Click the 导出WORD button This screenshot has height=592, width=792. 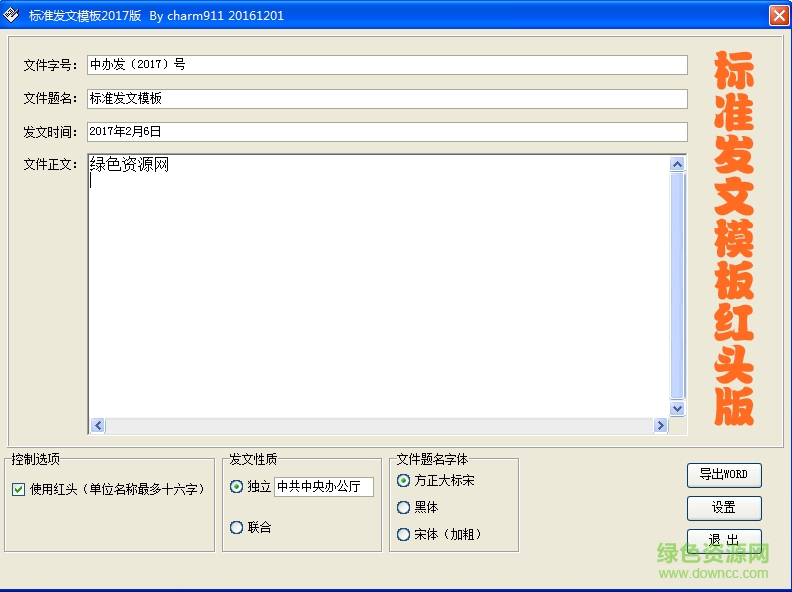pos(724,475)
